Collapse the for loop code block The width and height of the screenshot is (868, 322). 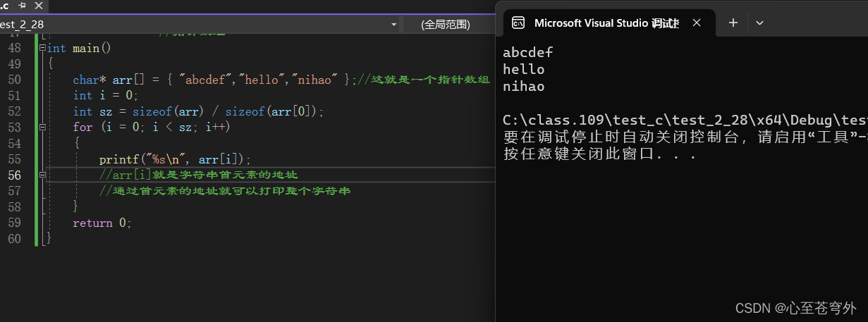42,128
